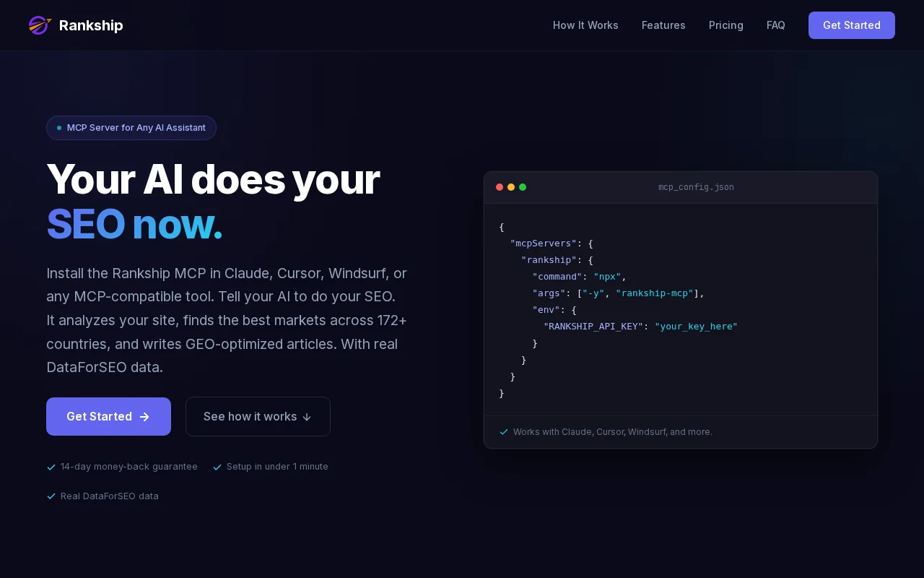Viewport: 924px width, 578px height.
Task: Open the How It Works nav link
Action: click(x=585, y=25)
